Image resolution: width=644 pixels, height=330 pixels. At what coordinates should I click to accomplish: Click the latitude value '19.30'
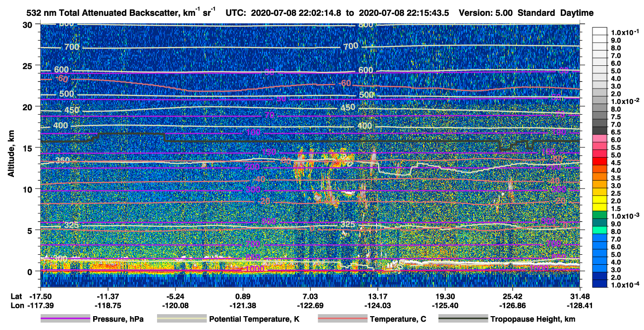[445, 296]
